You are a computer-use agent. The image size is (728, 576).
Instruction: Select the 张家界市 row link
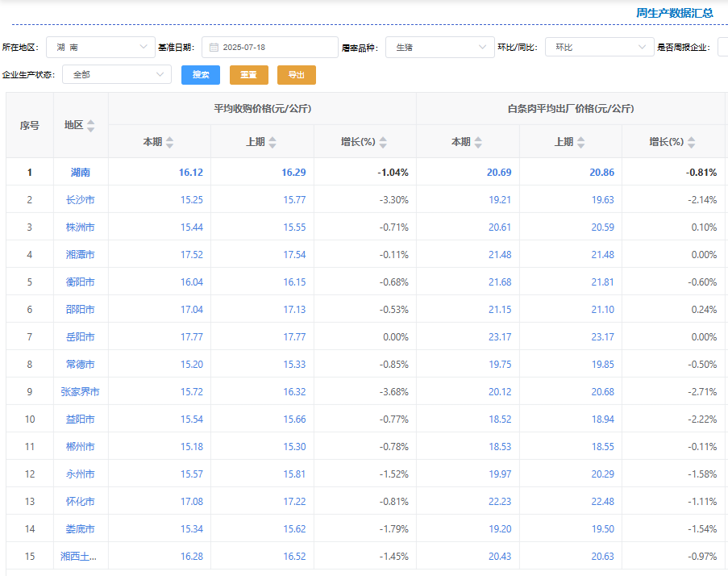81,391
